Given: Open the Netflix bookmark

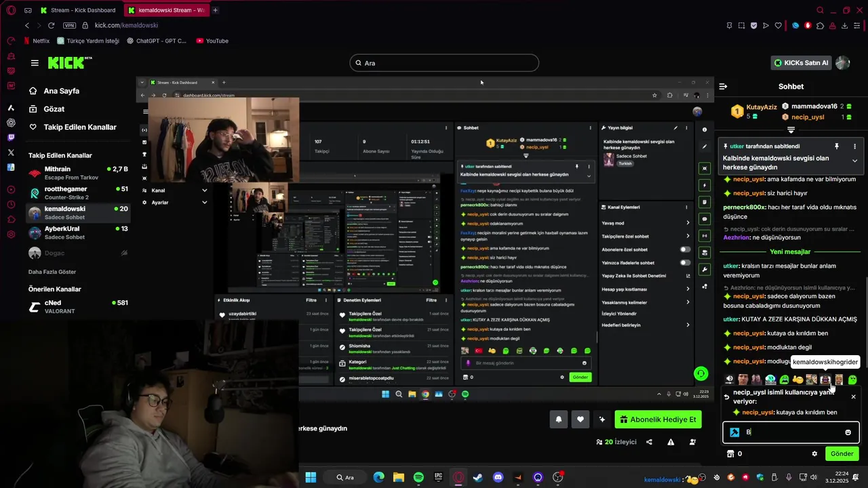Looking at the screenshot, I should click(x=36, y=41).
